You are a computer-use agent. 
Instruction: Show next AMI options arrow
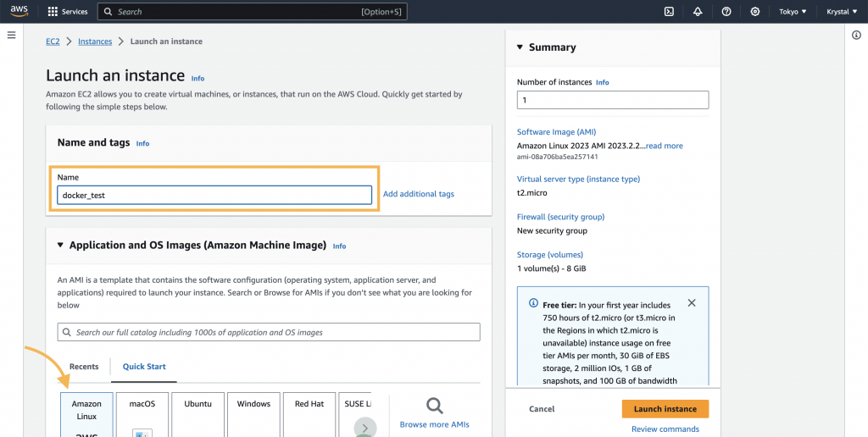[365, 428]
